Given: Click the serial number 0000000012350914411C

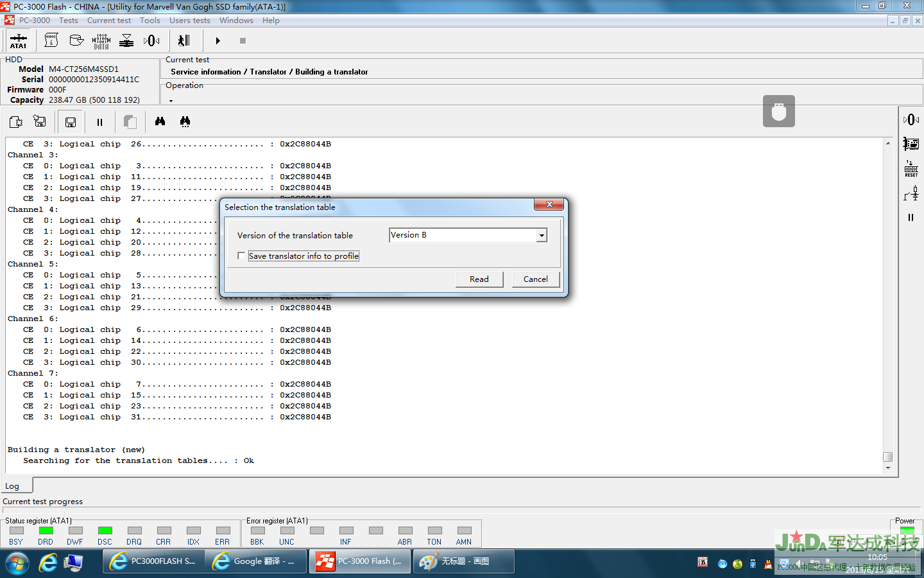Looking at the screenshot, I should [x=94, y=80].
